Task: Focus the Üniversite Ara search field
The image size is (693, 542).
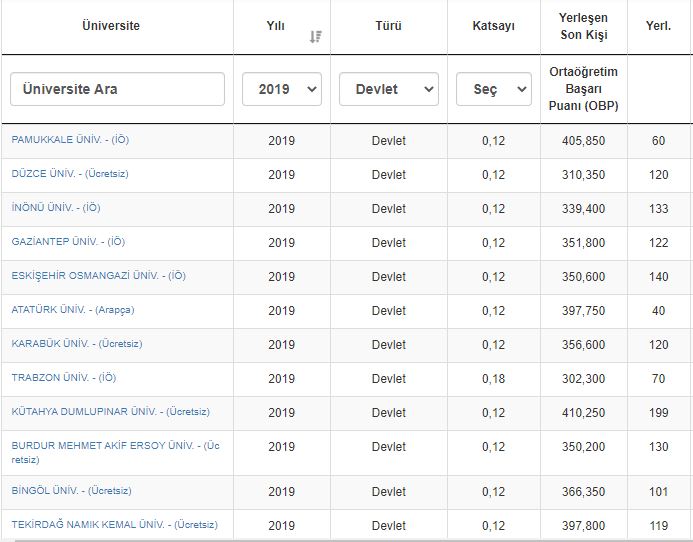Action: click(118, 89)
